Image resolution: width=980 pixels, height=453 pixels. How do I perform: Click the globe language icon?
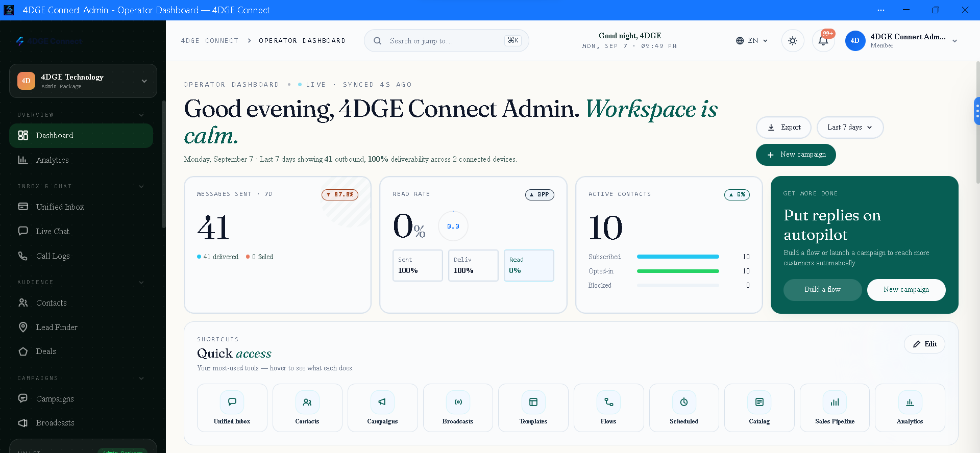(740, 41)
